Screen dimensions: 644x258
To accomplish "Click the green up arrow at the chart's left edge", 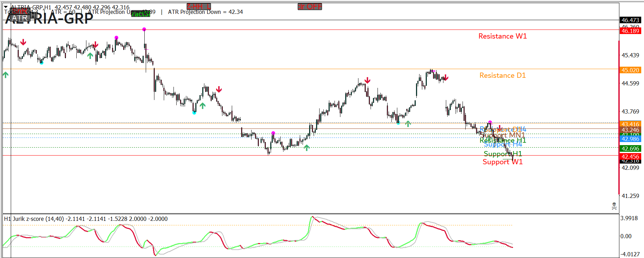I will point(6,74).
